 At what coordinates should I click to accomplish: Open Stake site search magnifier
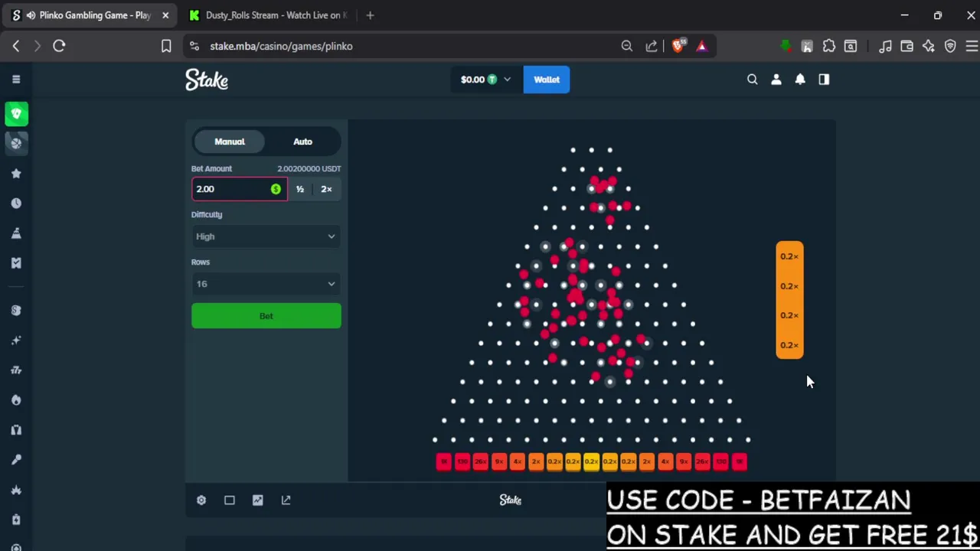click(753, 80)
